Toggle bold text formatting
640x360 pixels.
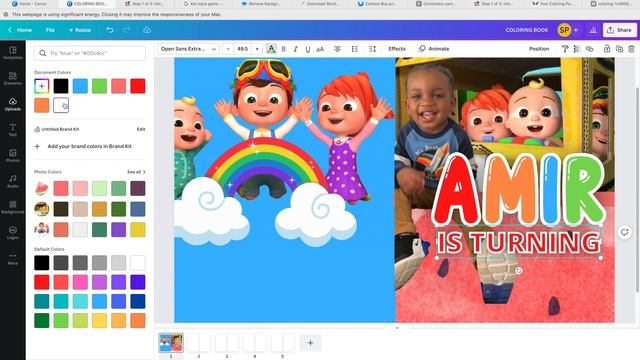[x=284, y=49]
